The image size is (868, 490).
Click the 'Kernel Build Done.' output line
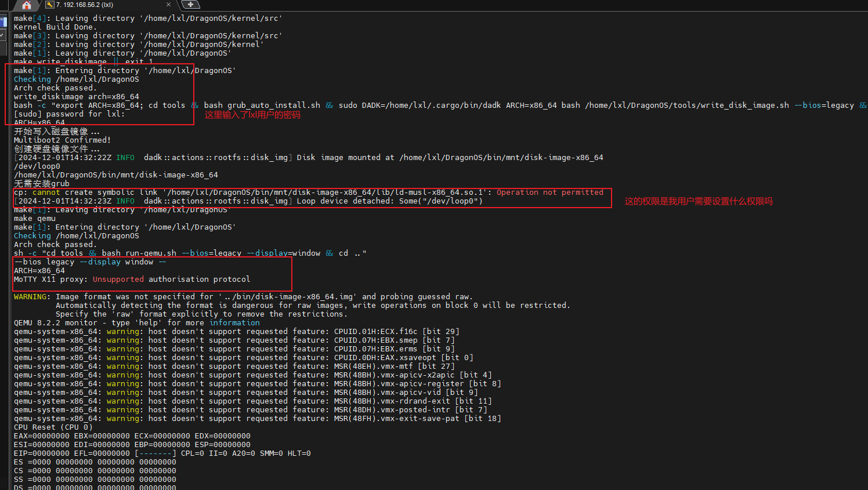[55, 27]
